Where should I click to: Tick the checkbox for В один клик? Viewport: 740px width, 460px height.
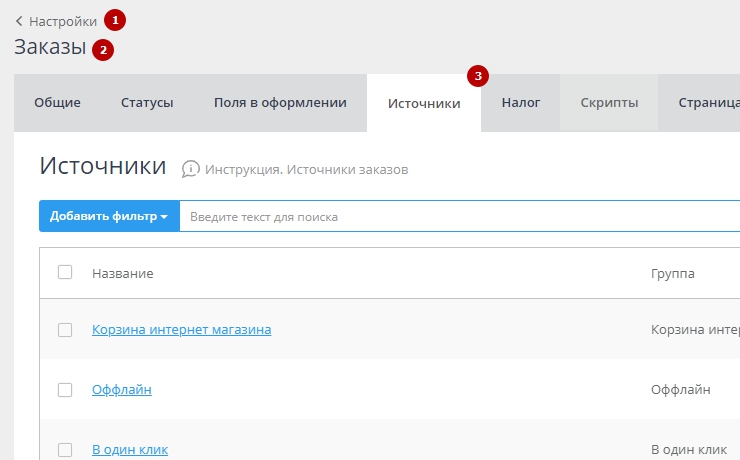click(x=65, y=449)
